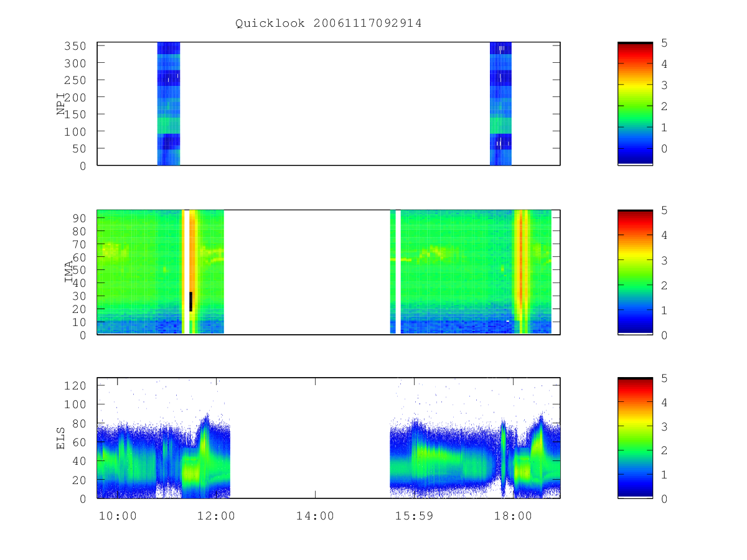Viewport: 747px width, 560px height.
Task: Click the 3 label on NPI colorbar
Action: pos(664,85)
